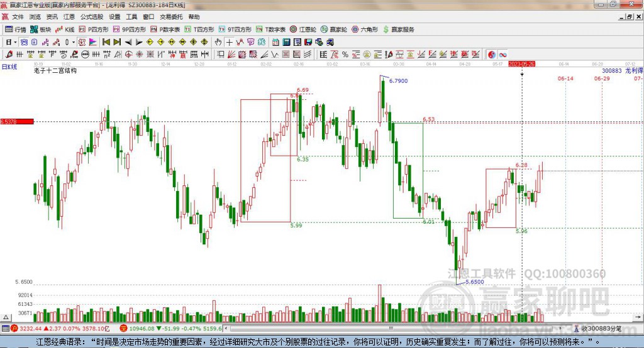
Task: Click the pink flag icon
Action: point(93,42)
